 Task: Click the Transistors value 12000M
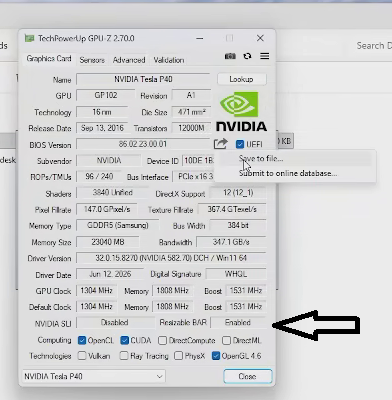(x=191, y=128)
